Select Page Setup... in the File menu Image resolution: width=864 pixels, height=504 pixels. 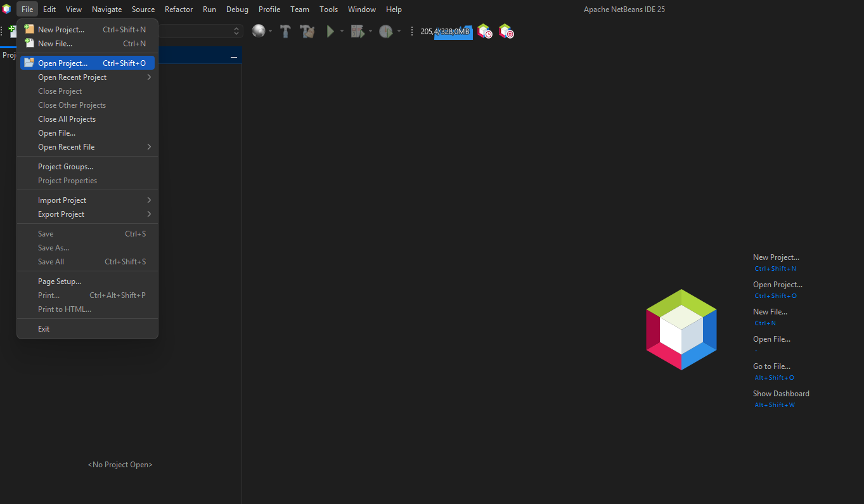point(87,281)
